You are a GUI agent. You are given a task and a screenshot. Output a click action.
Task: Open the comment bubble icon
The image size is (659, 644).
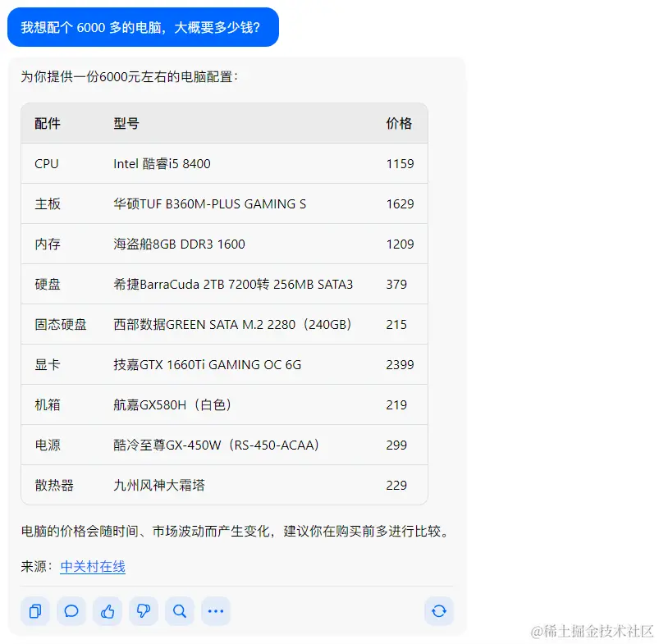tap(71, 611)
